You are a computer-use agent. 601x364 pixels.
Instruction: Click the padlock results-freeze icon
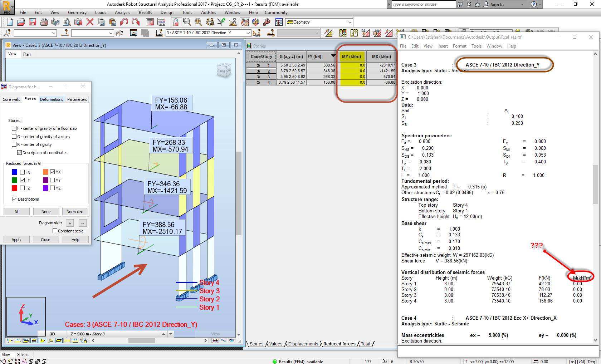point(176,22)
